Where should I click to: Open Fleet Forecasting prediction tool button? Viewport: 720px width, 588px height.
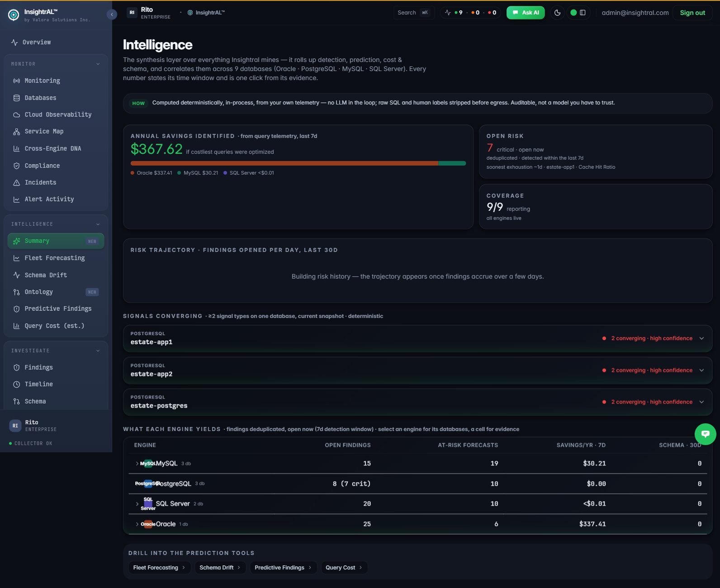click(x=159, y=568)
